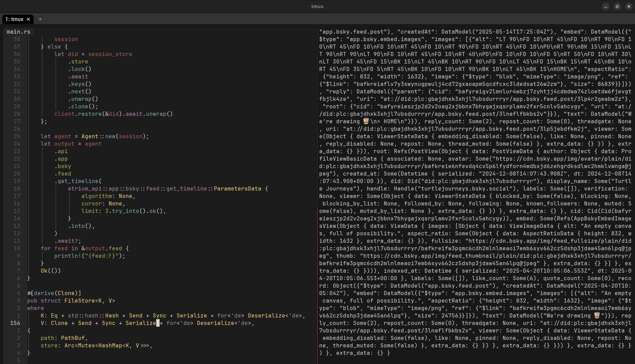Place cursor on 'let agent = Agent::new(session);'
Image resolution: width=635 pixels, height=364 pixels.
pyautogui.click(x=95, y=136)
